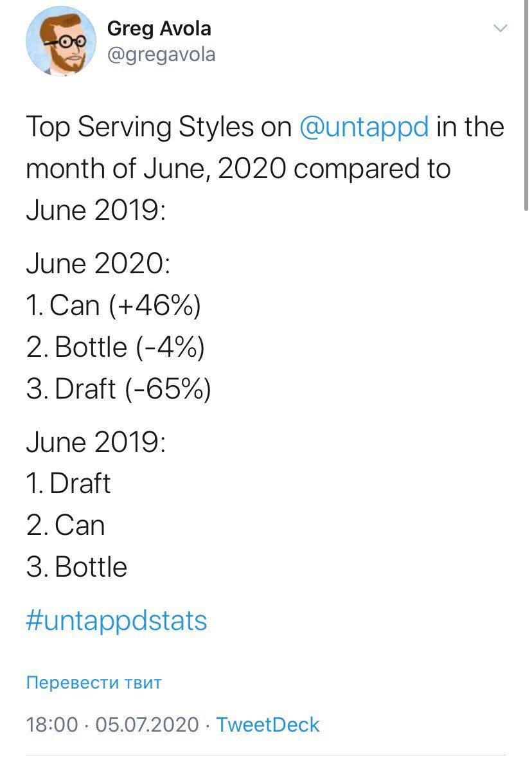
Task: Select the '2. Bottle (-4%)' line
Action: coord(116,347)
